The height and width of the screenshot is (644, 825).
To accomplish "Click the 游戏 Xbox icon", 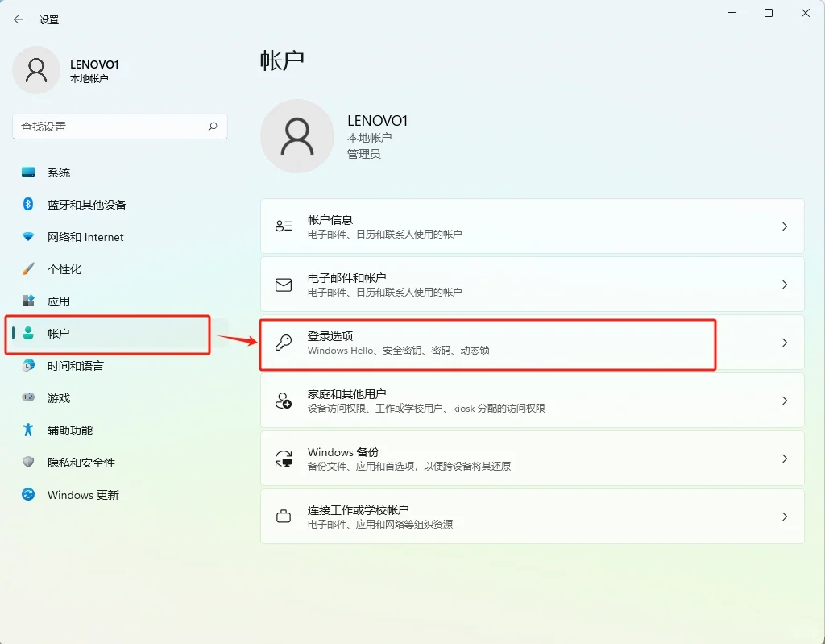I will coord(27,398).
